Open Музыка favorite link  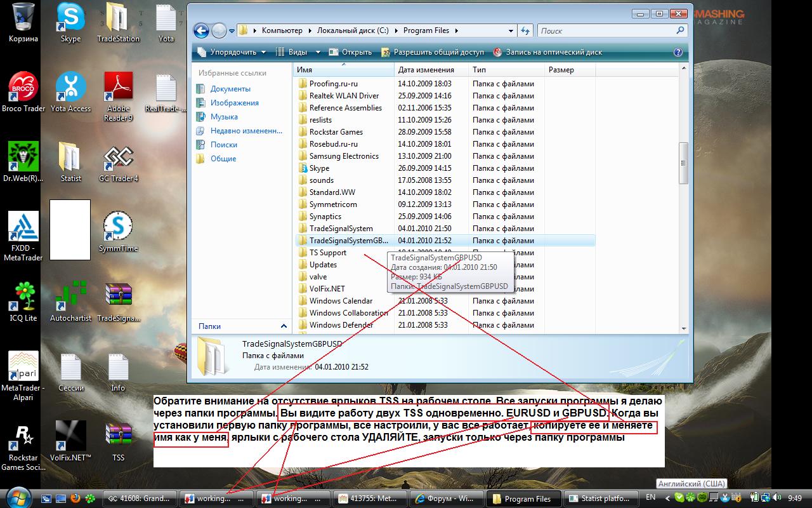(224, 117)
